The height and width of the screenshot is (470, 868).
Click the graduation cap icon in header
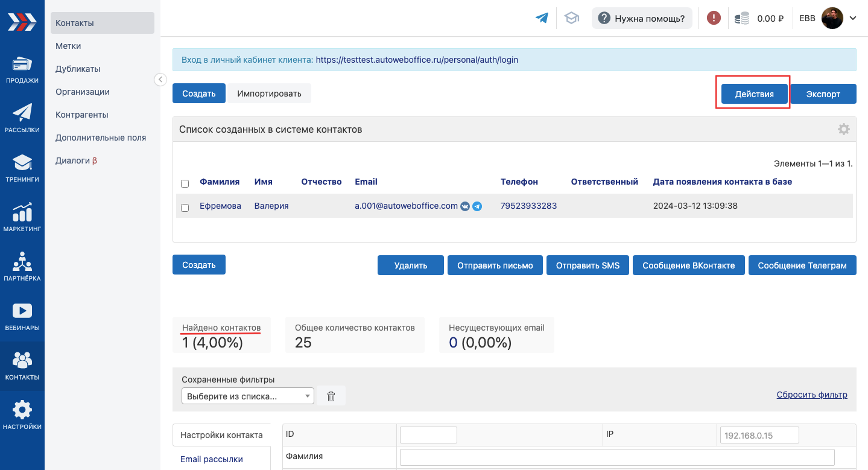pos(571,18)
